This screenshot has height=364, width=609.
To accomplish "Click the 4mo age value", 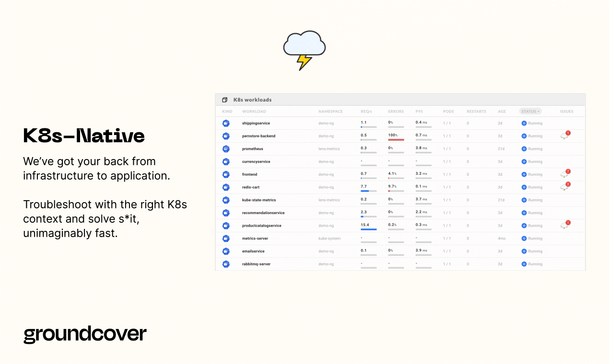I will [x=502, y=238].
